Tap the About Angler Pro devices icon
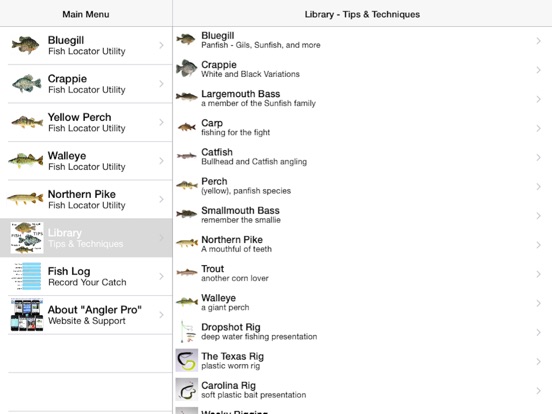This screenshot has height=414, width=552. click(x=27, y=315)
